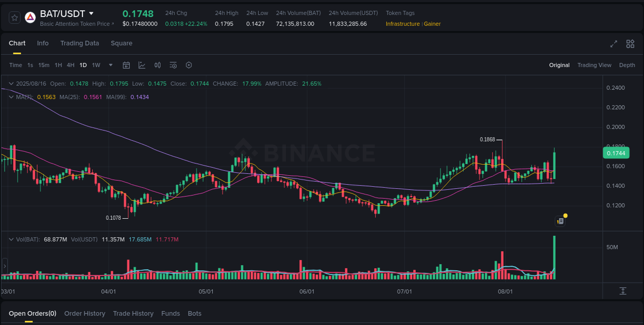Collapse the MA indicator row chevron
Screen dimensions: 644x325
pyautogui.click(x=11, y=96)
